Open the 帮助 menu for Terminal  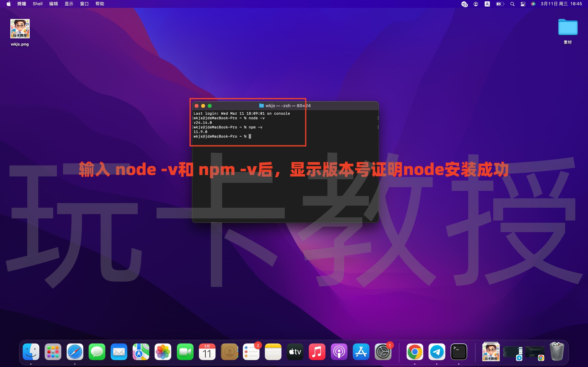pos(100,4)
